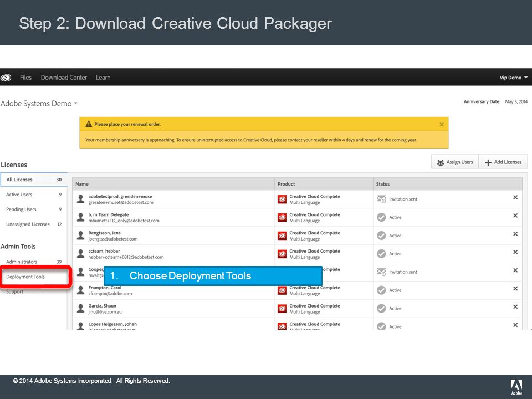Remove license in the Cooper row
Image resolution: width=532 pixels, height=399 pixels.
tap(515, 270)
